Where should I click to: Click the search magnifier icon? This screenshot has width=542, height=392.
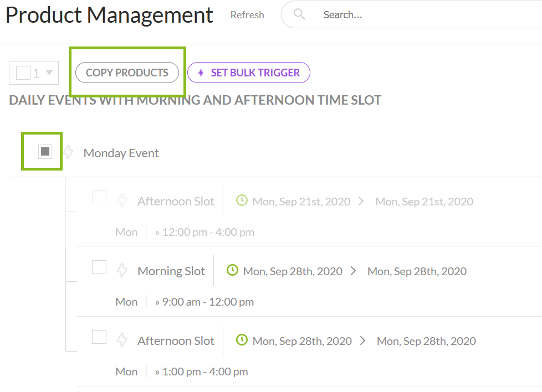(x=299, y=15)
